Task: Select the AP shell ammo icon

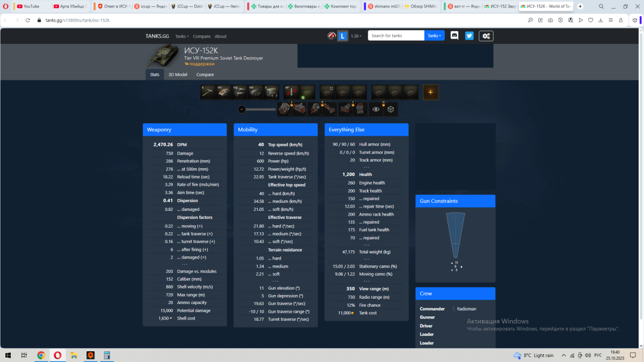Action: point(291,92)
